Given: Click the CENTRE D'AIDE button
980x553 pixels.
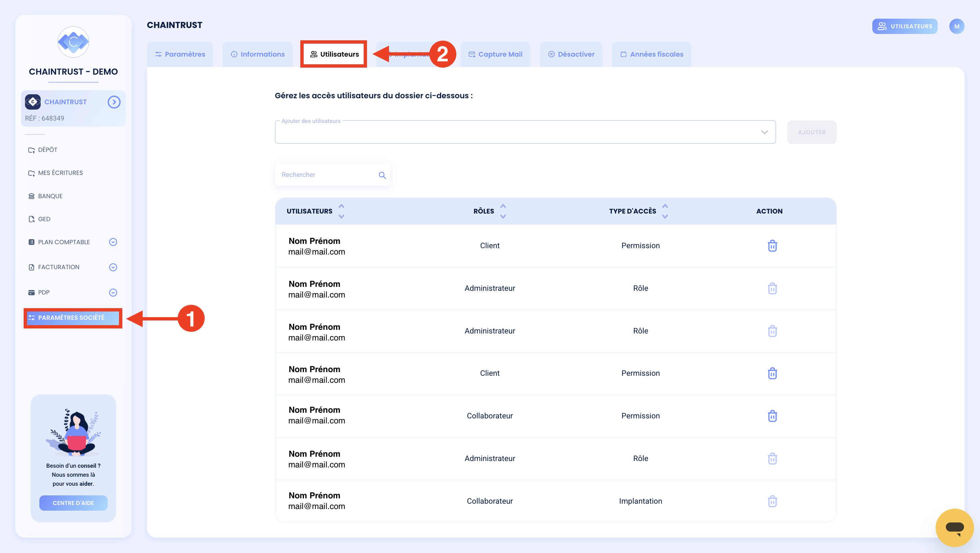Looking at the screenshot, I should coord(73,503).
